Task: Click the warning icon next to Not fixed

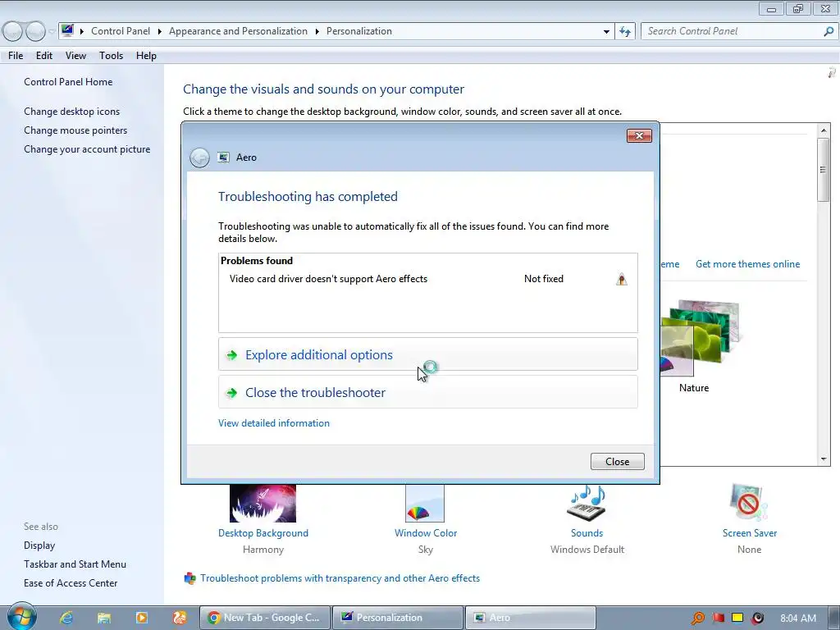Action: pyautogui.click(x=622, y=279)
